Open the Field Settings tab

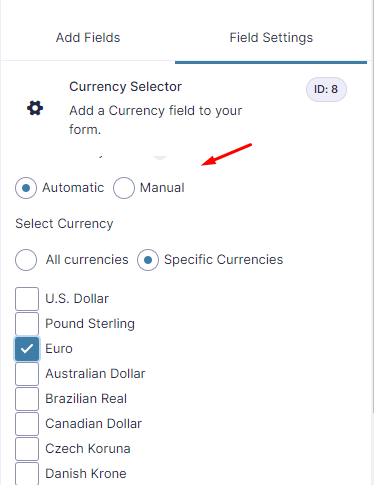[x=271, y=38]
